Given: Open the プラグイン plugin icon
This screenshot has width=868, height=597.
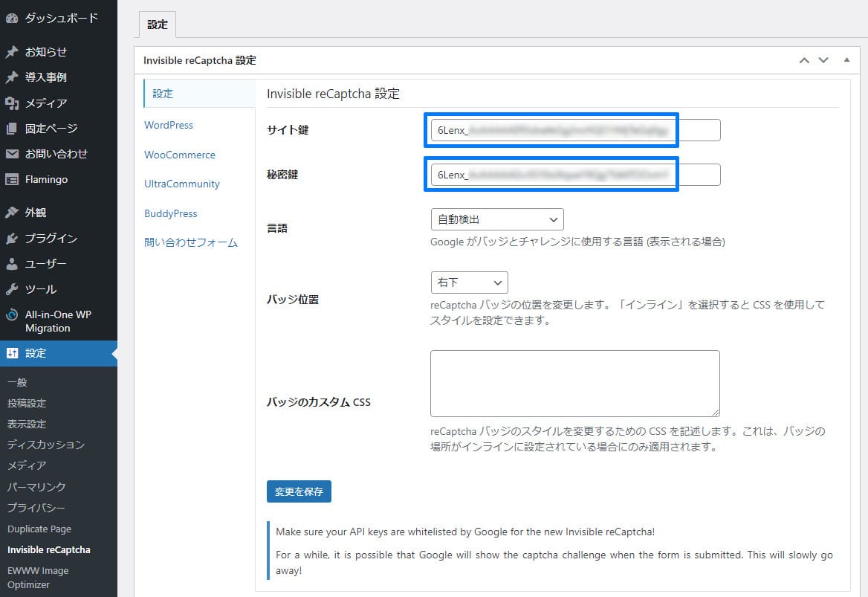Looking at the screenshot, I should (x=13, y=238).
